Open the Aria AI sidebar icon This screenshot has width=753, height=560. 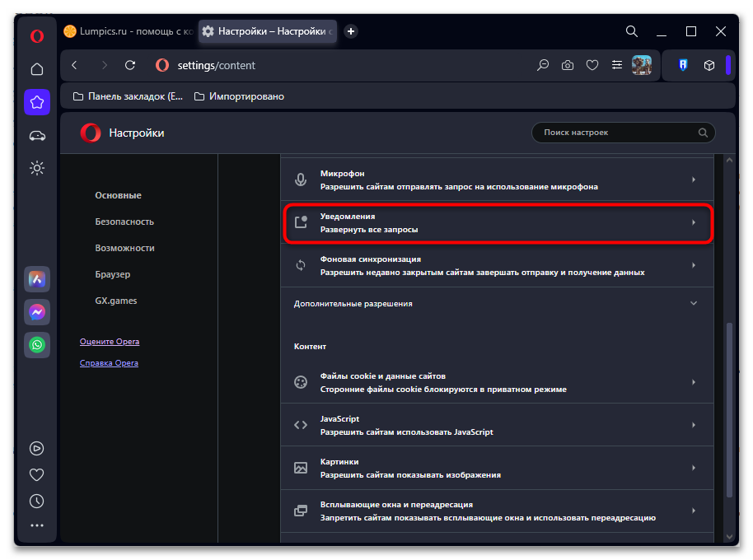click(37, 279)
